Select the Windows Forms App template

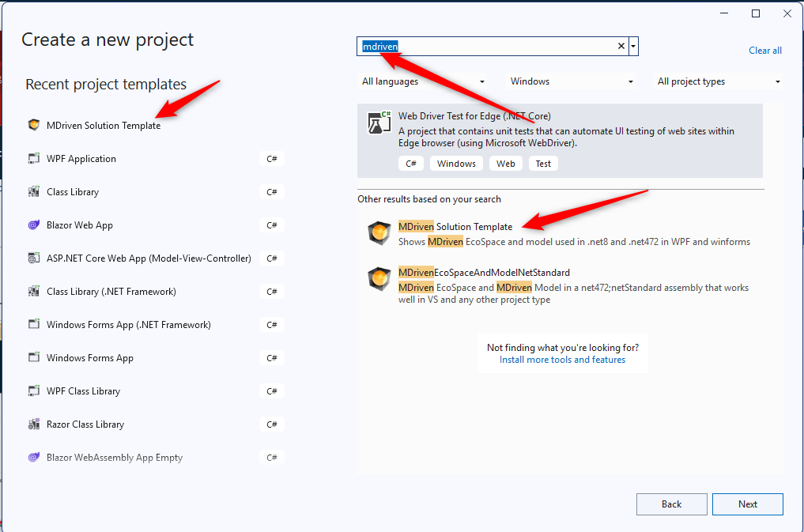(90, 358)
